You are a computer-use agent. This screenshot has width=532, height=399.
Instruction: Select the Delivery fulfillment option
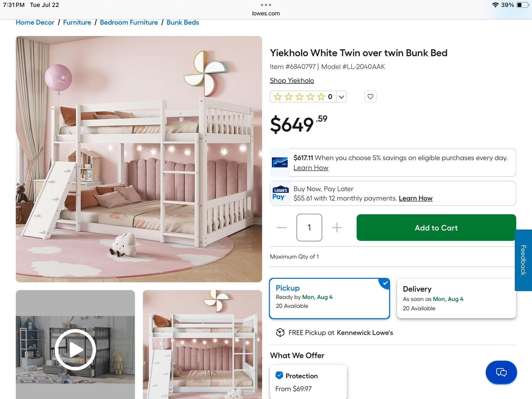click(x=456, y=298)
